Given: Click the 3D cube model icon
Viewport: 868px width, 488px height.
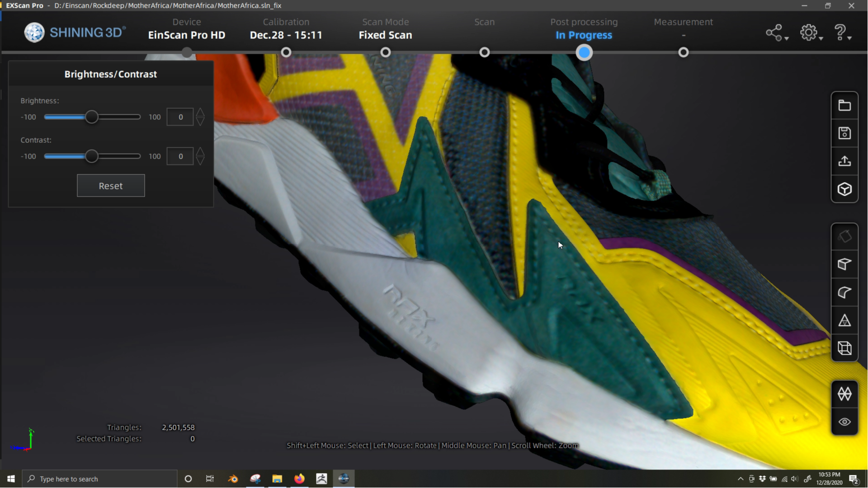Looking at the screenshot, I should point(844,189).
